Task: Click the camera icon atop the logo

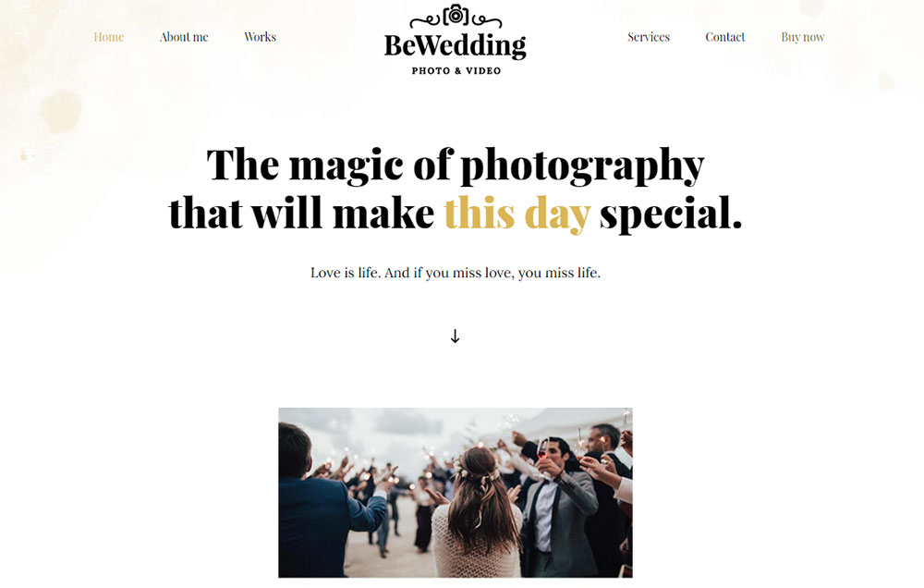Action: coord(456,15)
